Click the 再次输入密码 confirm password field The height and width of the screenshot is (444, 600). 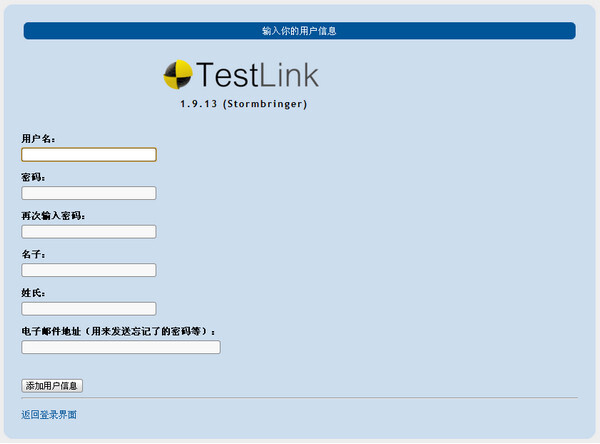coord(89,232)
